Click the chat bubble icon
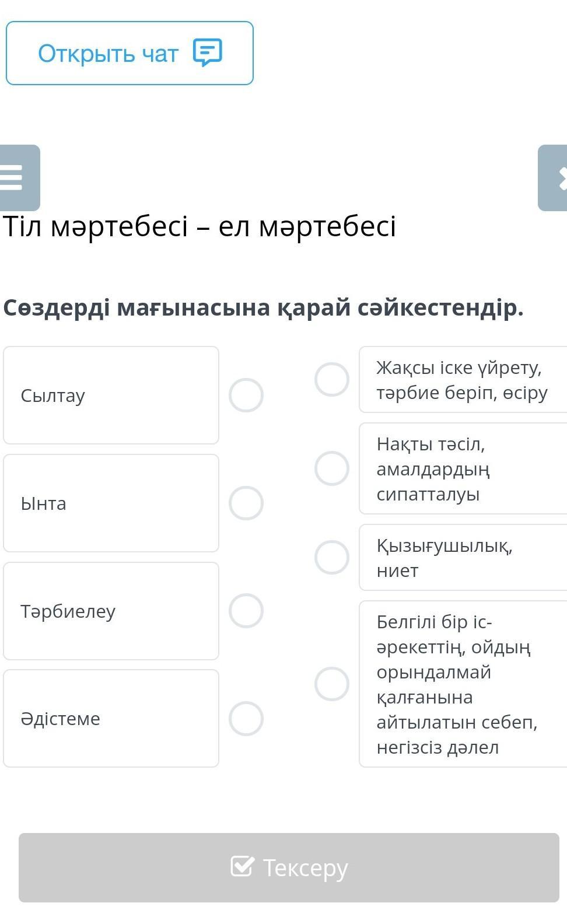Screen dimensions: 567x924 [x=207, y=53]
